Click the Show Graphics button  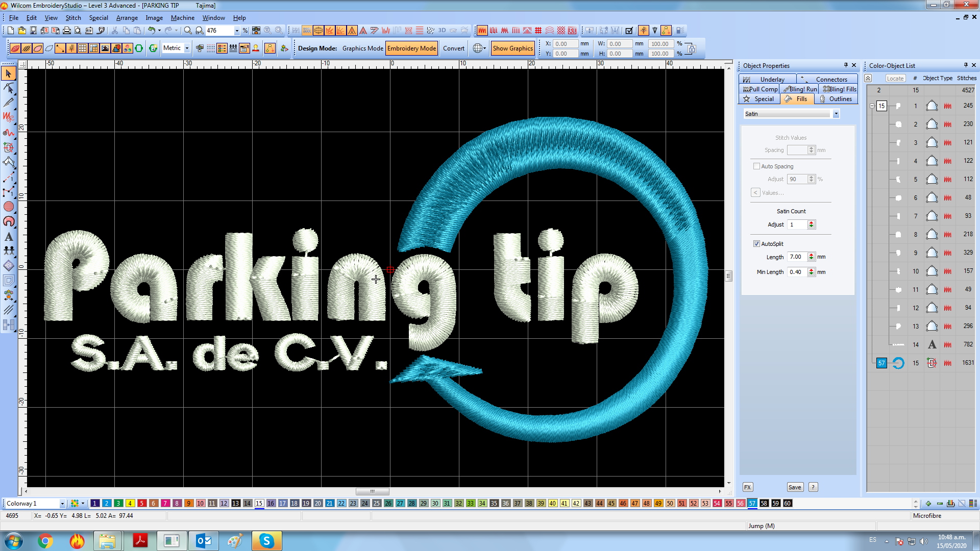point(512,48)
